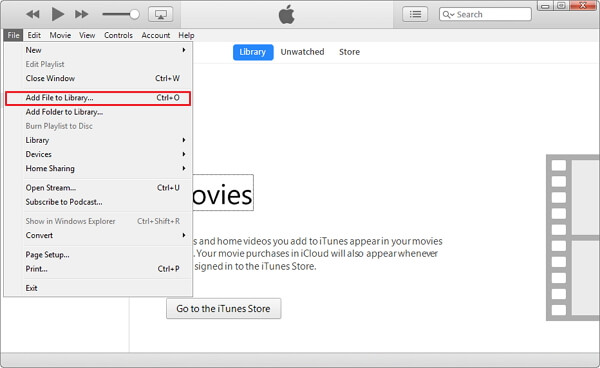Click the disabled Edit Playlist entry

[98, 64]
